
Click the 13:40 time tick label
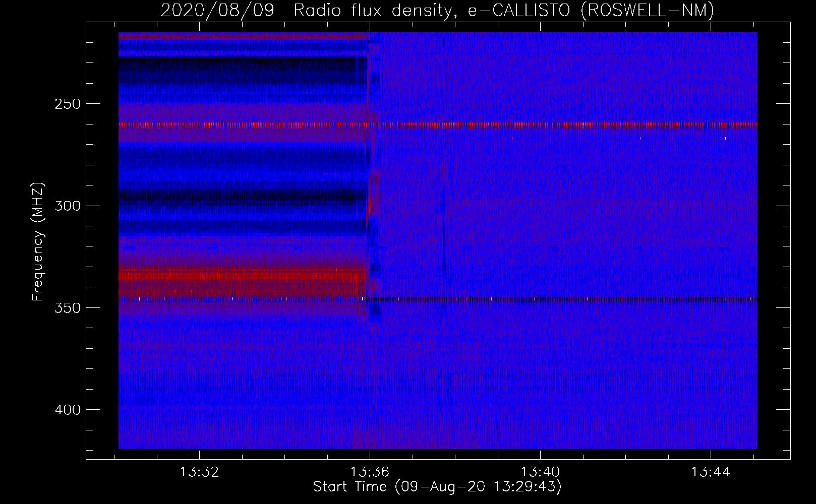(540, 472)
